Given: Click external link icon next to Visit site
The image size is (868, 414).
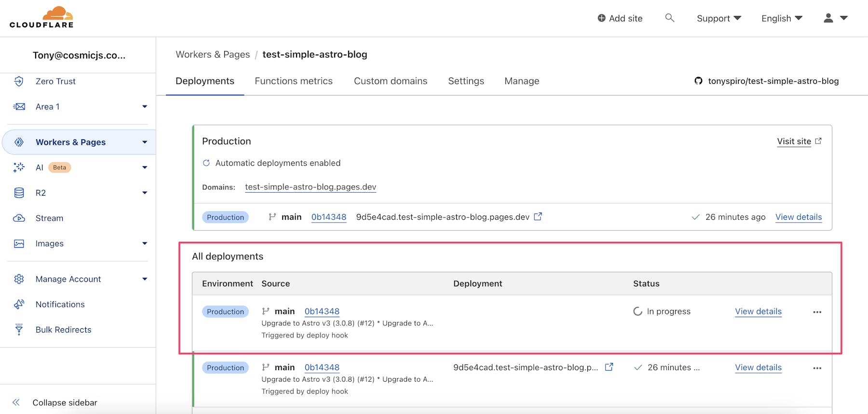Looking at the screenshot, I should pyautogui.click(x=818, y=141).
